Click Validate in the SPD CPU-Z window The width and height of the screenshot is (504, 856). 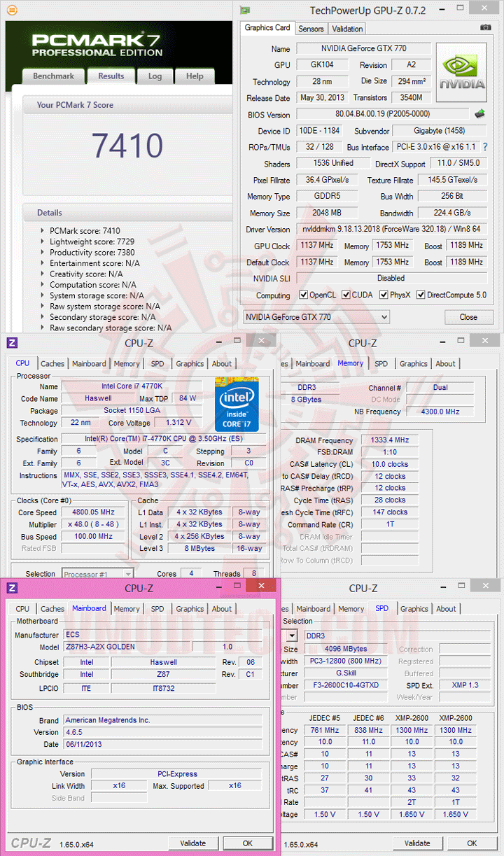pyautogui.click(x=417, y=843)
